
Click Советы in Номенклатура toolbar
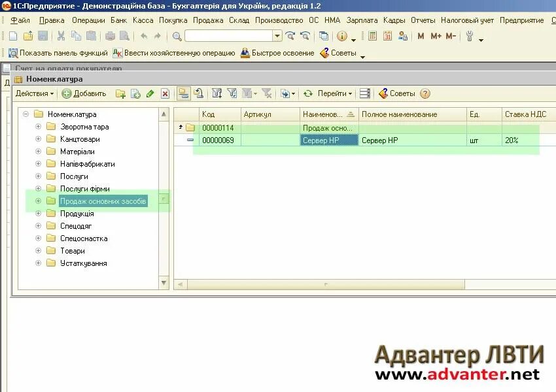click(x=397, y=93)
